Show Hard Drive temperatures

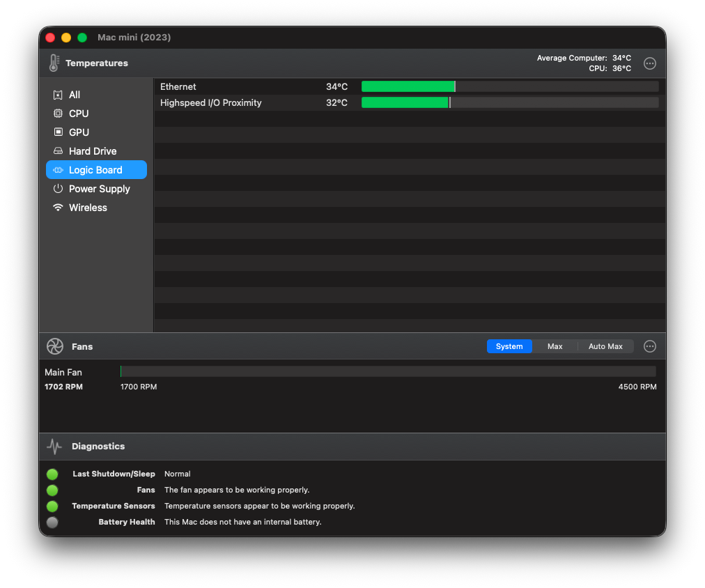tap(96, 151)
